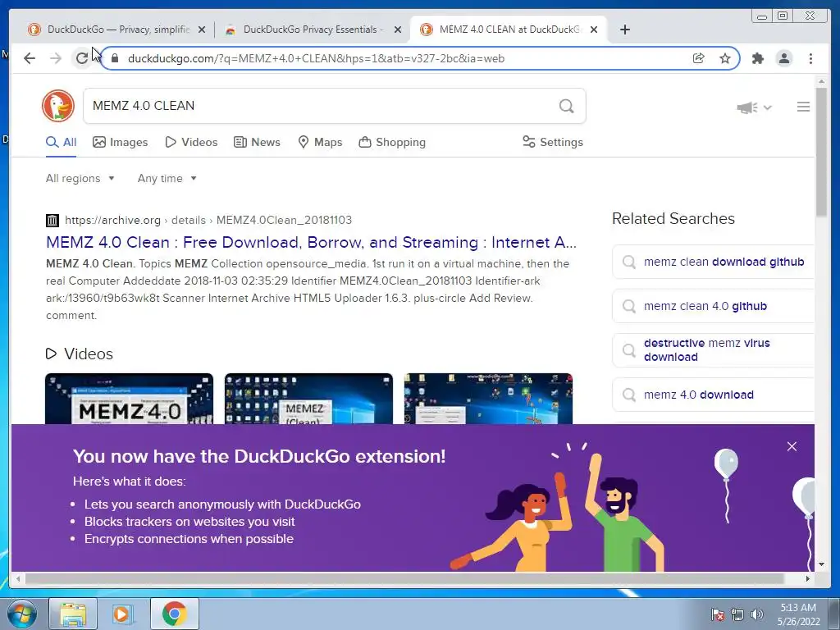Close the DuckDuckGo Privacy Essentials tab
The image size is (840, 630).
398,30
